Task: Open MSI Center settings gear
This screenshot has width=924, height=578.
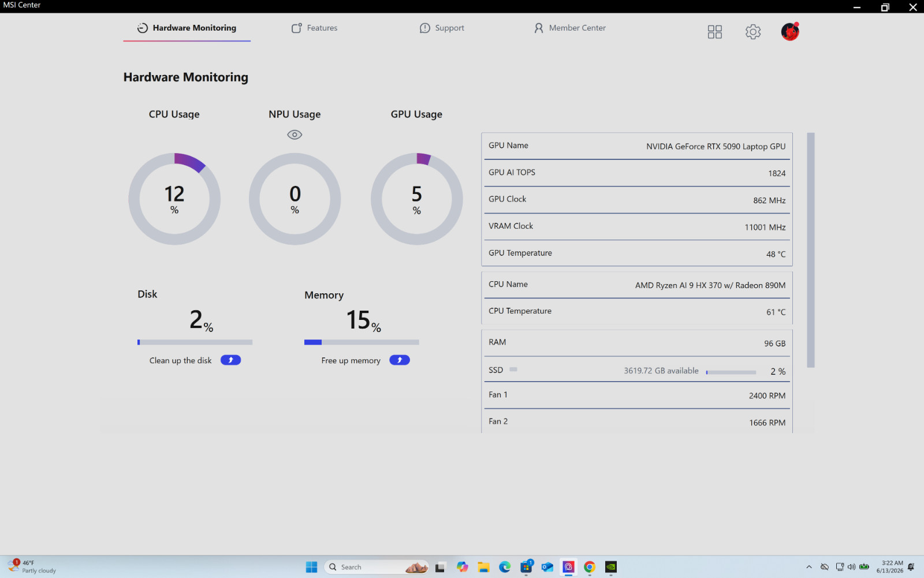Action: pos(753,32)
